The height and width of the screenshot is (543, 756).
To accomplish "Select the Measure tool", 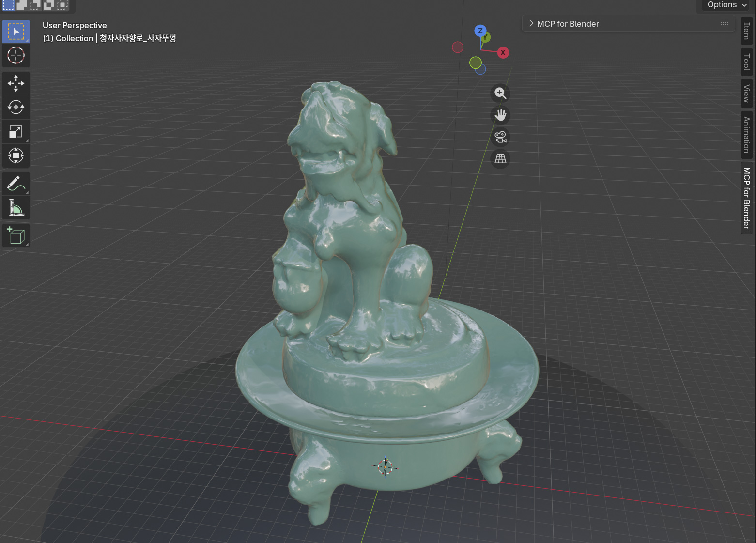I will tap(16, 208).
